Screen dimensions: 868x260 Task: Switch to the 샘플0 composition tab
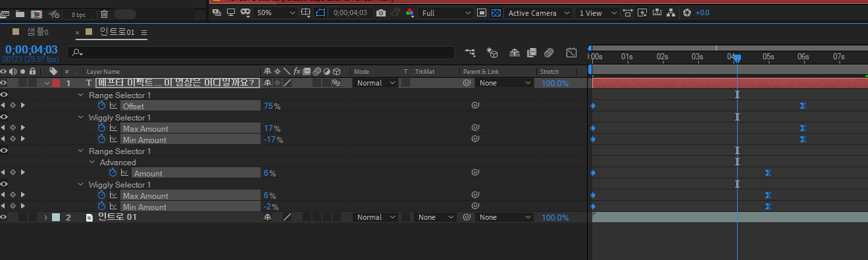click(x=38, y=32)
